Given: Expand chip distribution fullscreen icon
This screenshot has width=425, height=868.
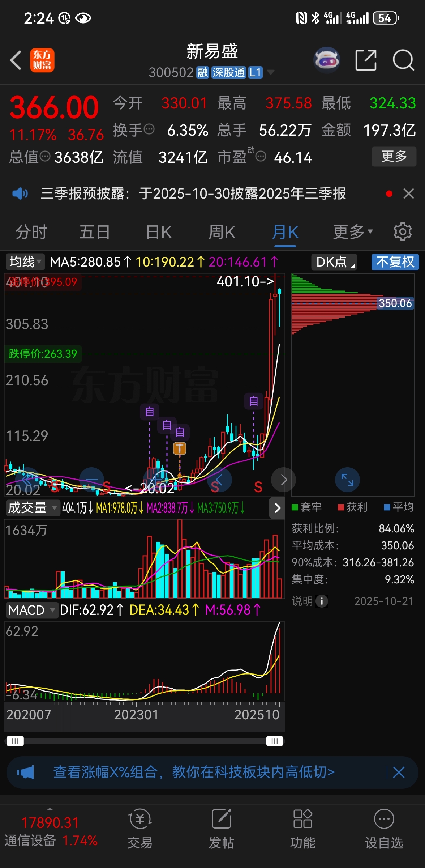Looking at the screenshot, I should coord(347,480).
